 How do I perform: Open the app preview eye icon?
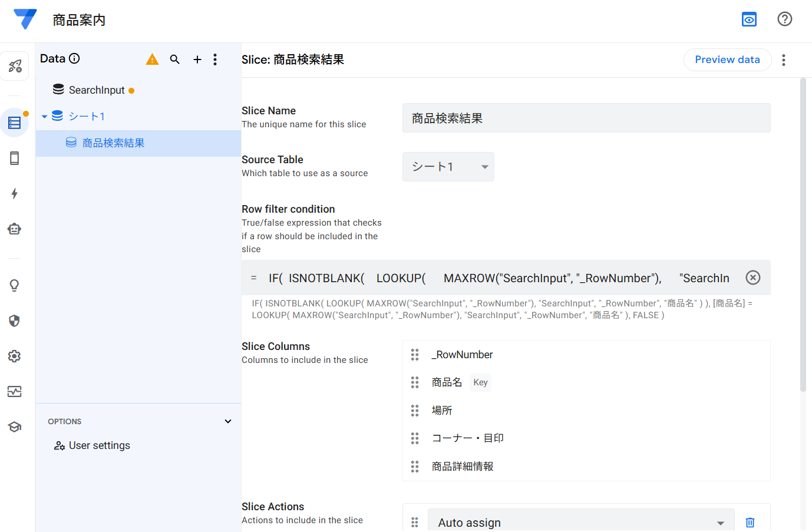[x=749, y=19]
